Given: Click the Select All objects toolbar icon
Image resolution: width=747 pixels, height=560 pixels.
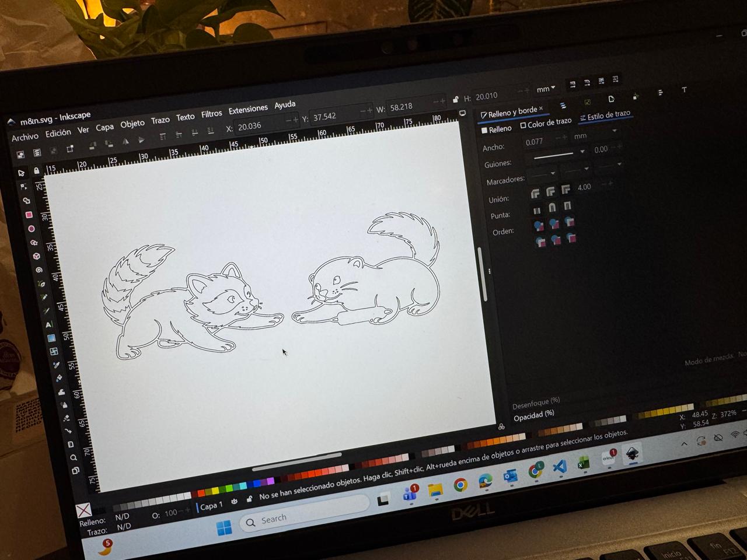Looking at the screenshot, I should coord(20,155).
